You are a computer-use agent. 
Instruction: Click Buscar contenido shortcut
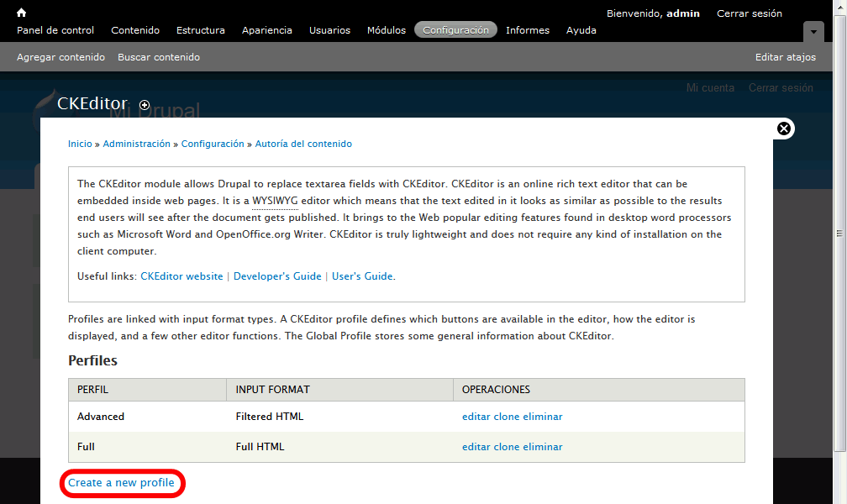(159, 57)
